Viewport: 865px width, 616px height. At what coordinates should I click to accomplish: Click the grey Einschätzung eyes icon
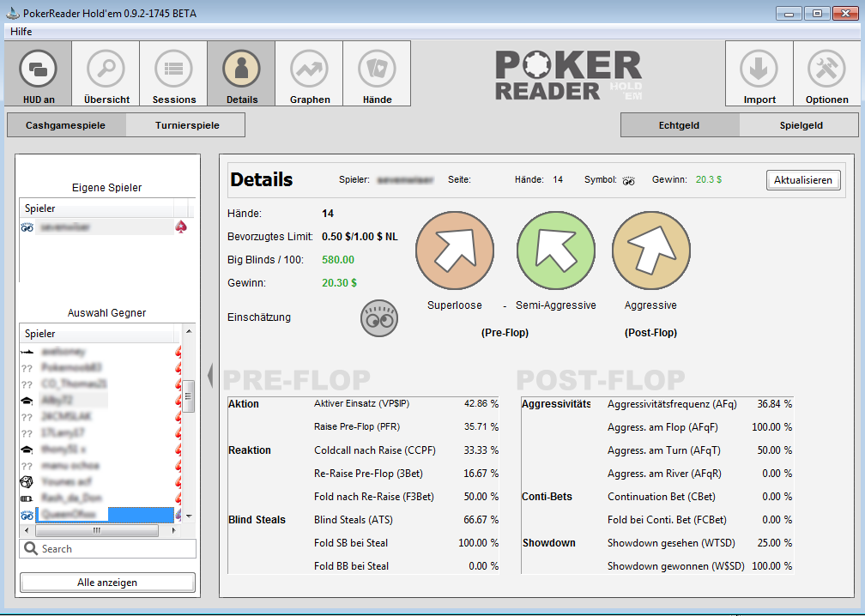(x=379, y=318)
